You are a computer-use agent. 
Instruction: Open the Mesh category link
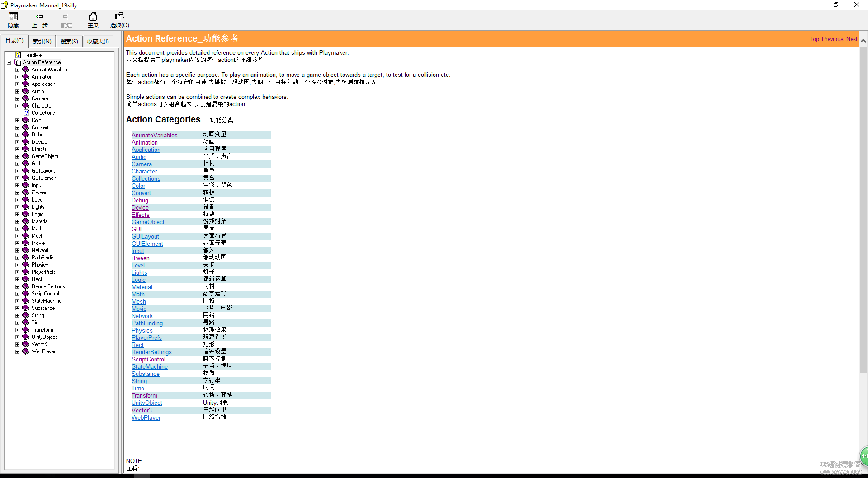pos(138,301)
